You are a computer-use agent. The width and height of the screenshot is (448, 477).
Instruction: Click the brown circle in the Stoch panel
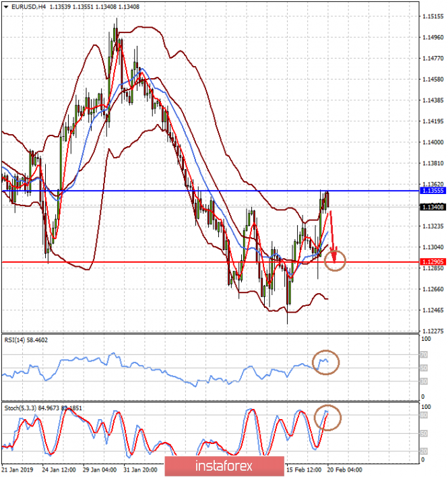[328, 417]
